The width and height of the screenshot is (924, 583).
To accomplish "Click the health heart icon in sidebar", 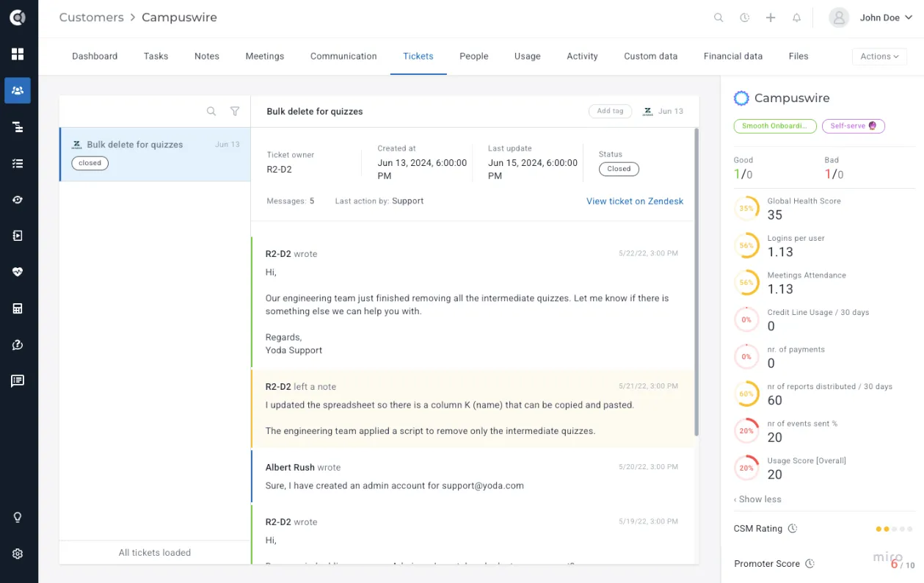I will click(x=18, y=272).
